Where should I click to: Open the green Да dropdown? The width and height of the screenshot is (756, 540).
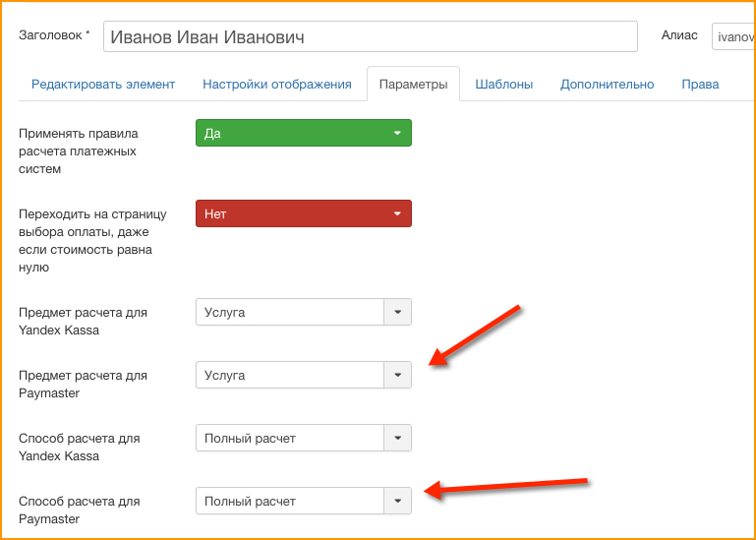tap(304, 133)
